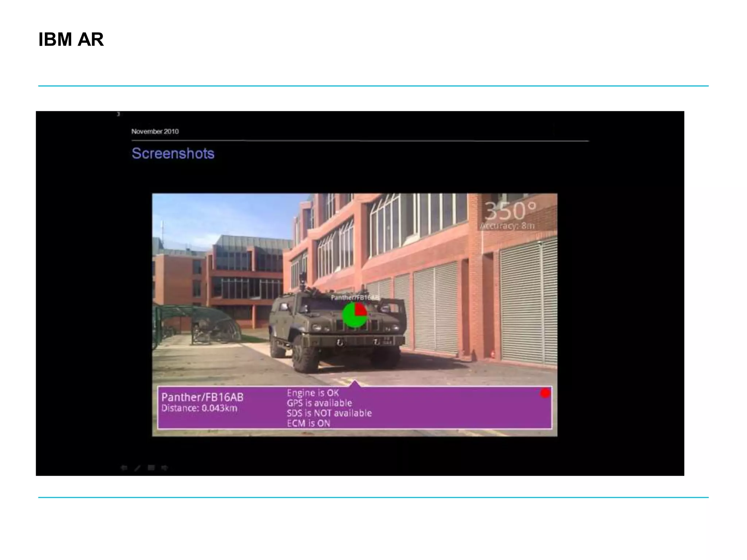Go to previous slide with back arrow

click(124, 468)
